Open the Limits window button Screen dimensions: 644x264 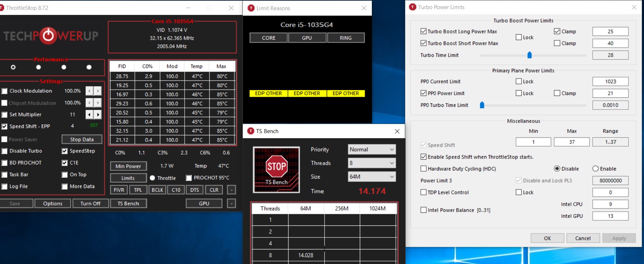tap(128, 178)
